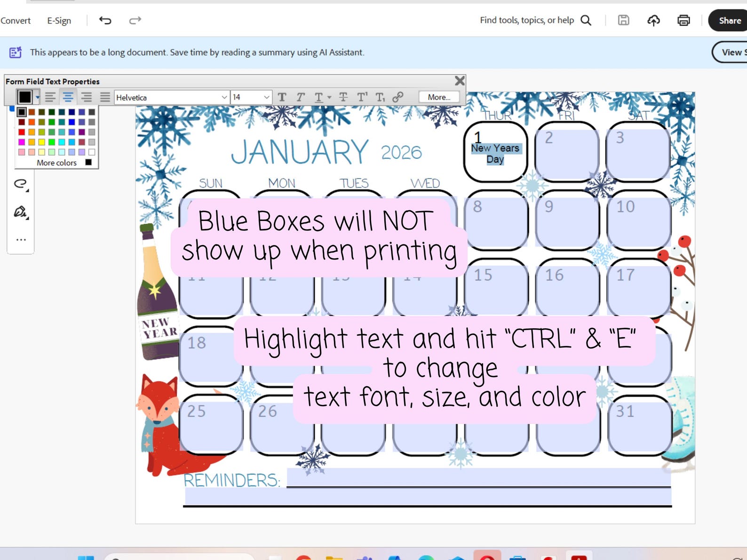This screenshot has height=560, width=747.
Task: Click the redo arrow icon
Action: point(135,20)
